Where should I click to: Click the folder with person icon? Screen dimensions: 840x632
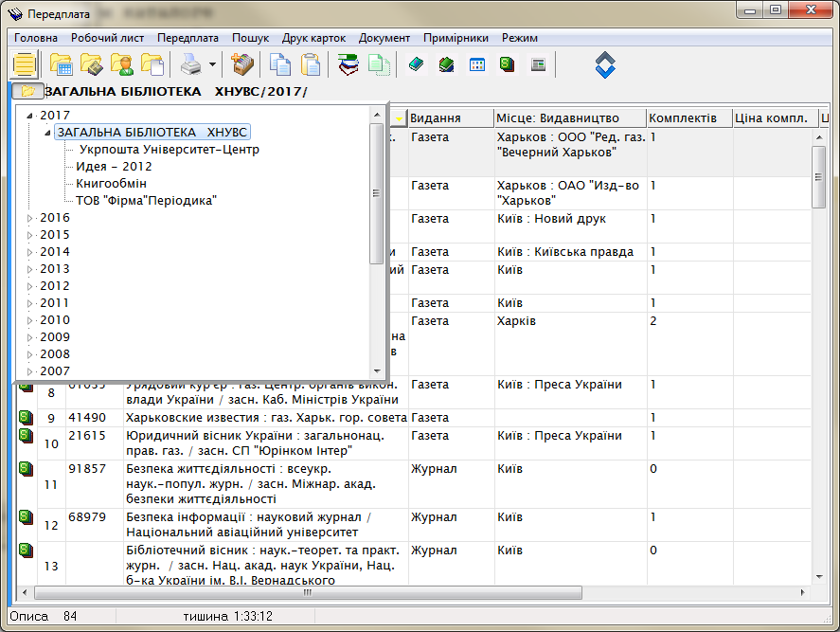coord(121,65)
